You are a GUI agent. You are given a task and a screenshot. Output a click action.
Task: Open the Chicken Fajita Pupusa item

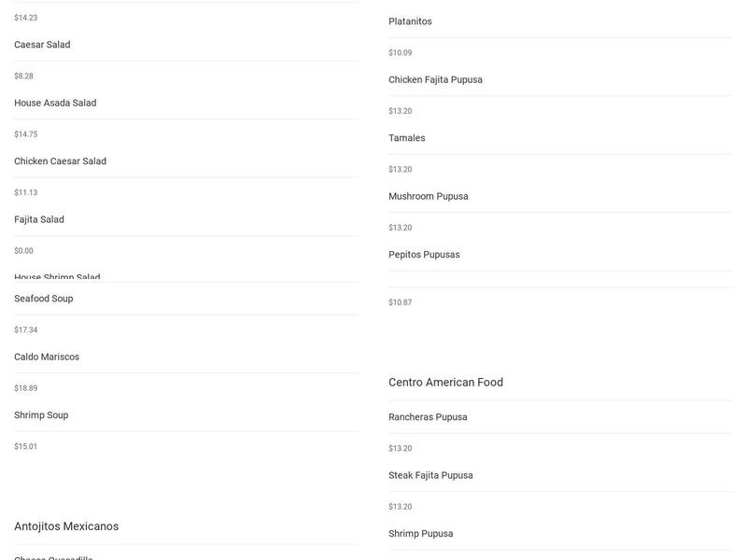tap(435, 79)
